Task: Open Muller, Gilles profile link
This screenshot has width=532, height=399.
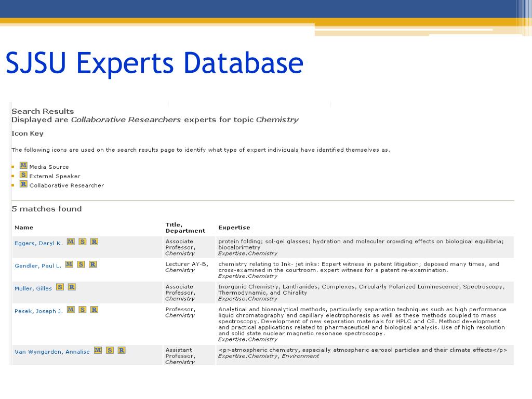Action: coord(33,288)
